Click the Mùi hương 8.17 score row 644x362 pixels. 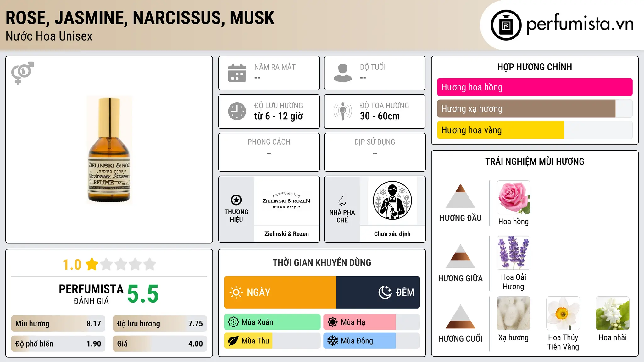(58, 324)
